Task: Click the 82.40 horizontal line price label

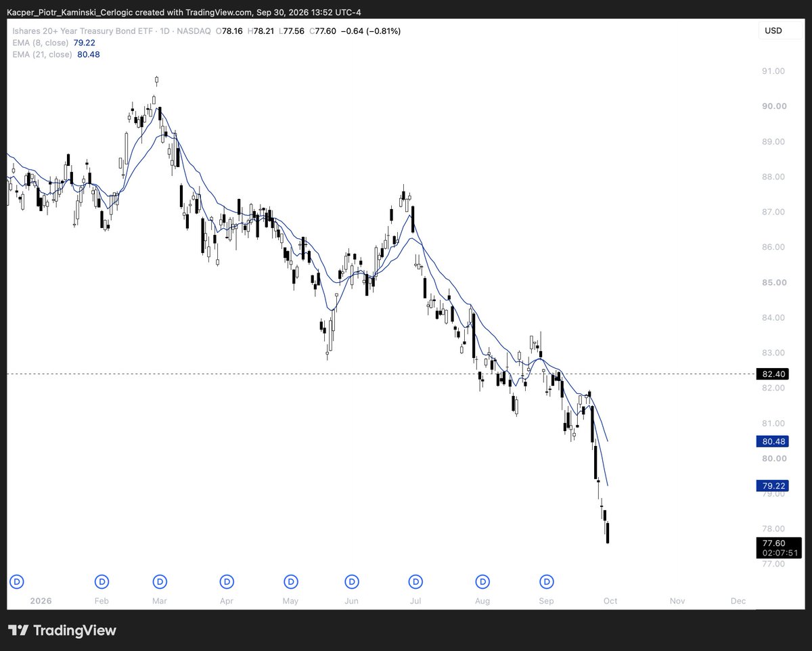Action: tap(773, 374)
